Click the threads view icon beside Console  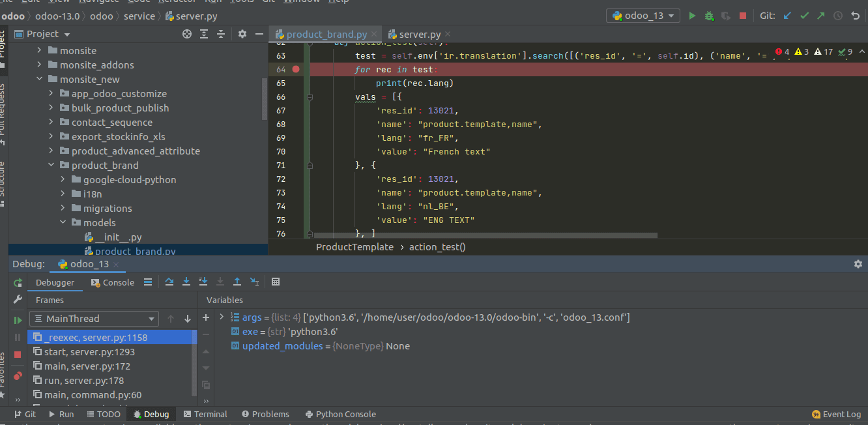[148, 282]
